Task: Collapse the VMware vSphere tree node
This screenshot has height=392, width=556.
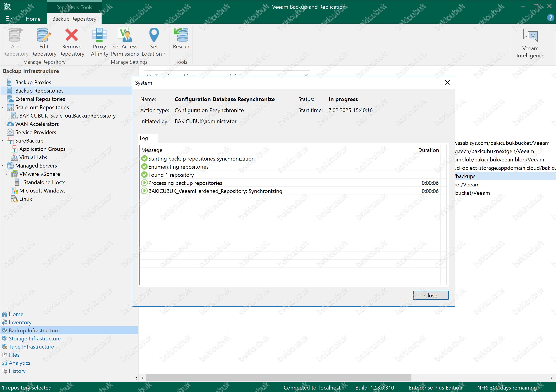Action: click(x=7, y=174)
